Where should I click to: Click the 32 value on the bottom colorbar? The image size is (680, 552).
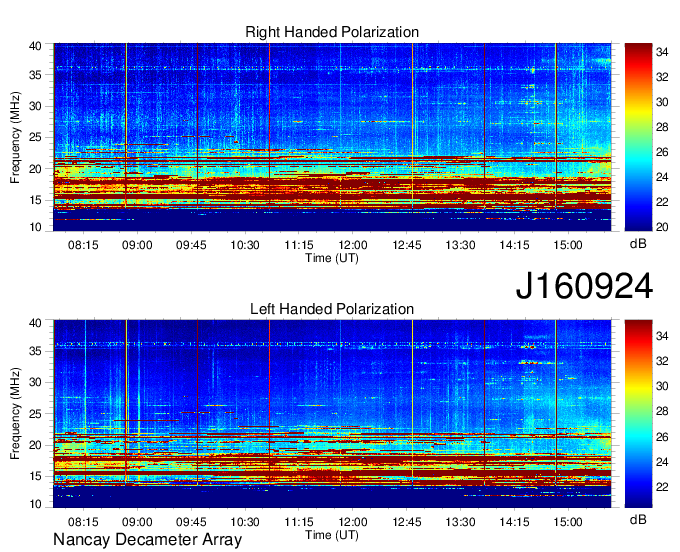point(662,361)
